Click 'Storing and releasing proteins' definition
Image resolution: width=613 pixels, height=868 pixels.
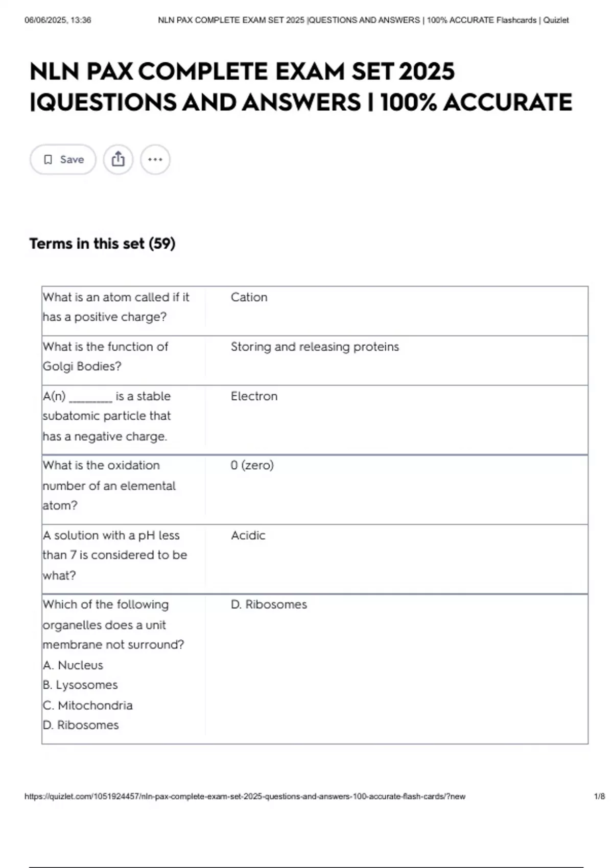click(315, 347)
